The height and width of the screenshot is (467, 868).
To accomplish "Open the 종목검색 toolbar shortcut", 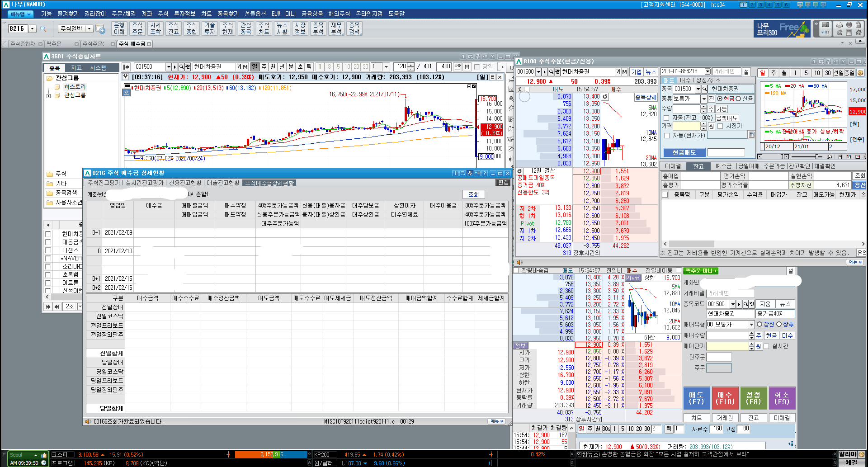I will click(354, 28).
